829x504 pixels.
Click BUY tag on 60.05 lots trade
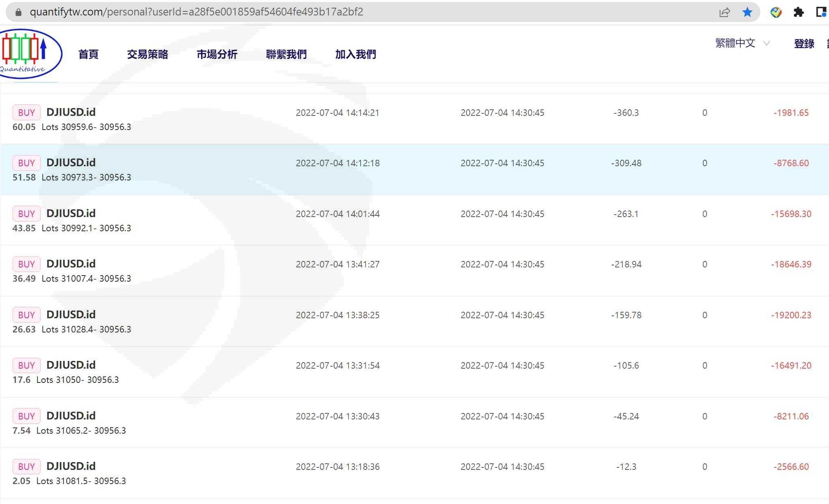[x=26, y=113]
